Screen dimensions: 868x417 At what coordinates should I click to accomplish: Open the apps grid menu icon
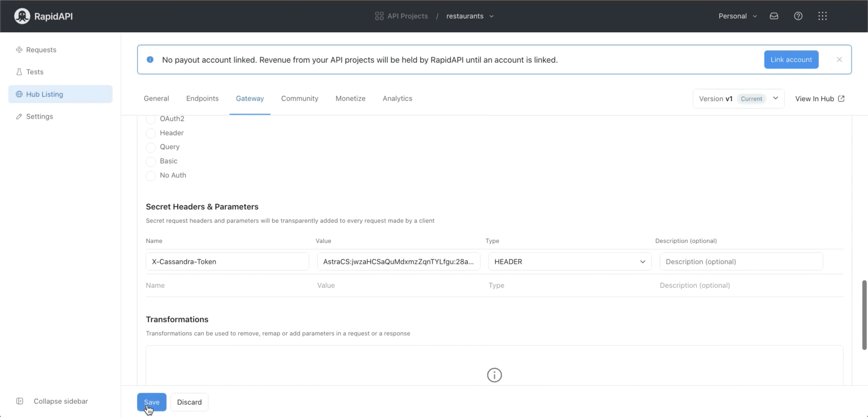click(822, 16)
